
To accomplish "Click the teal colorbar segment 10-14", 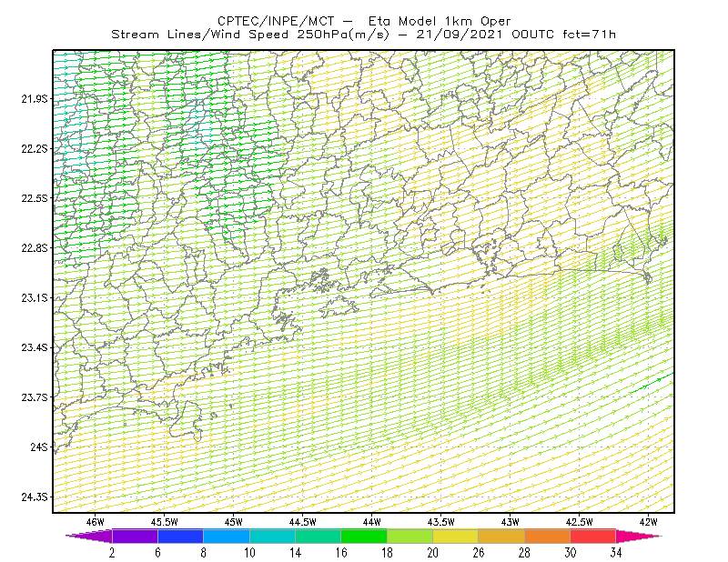I will (x=272, y=536).
